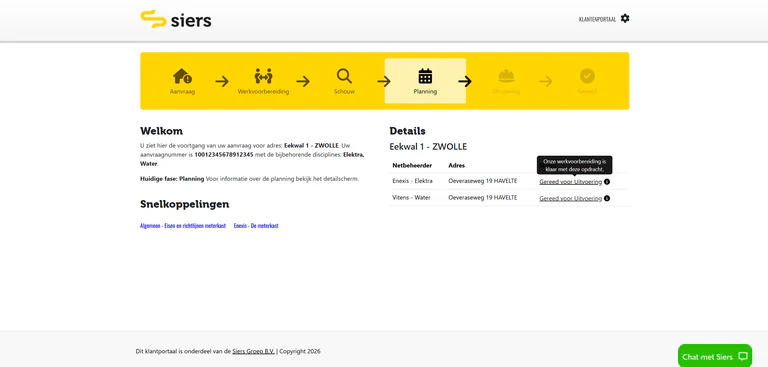Select the Aanvraag house icon step
Image resolution: width=768 pixels, height=367 pixels.
point(182,76)
